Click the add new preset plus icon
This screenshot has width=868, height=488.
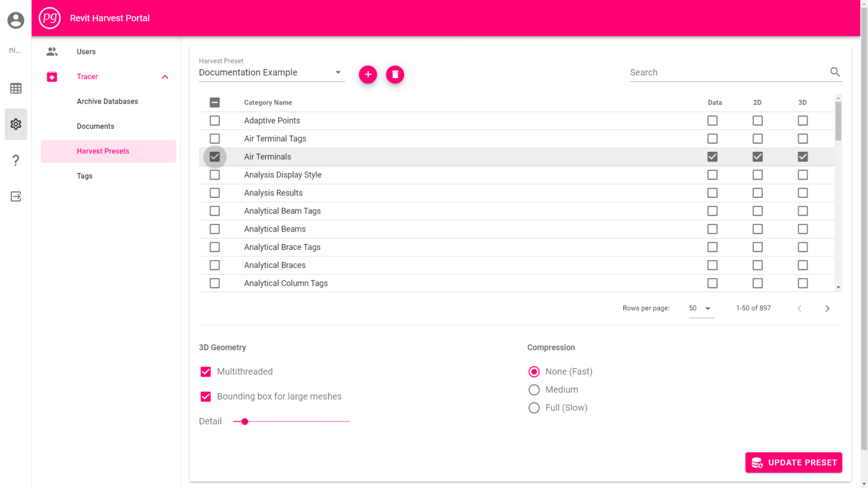click(x=368, y=74)
